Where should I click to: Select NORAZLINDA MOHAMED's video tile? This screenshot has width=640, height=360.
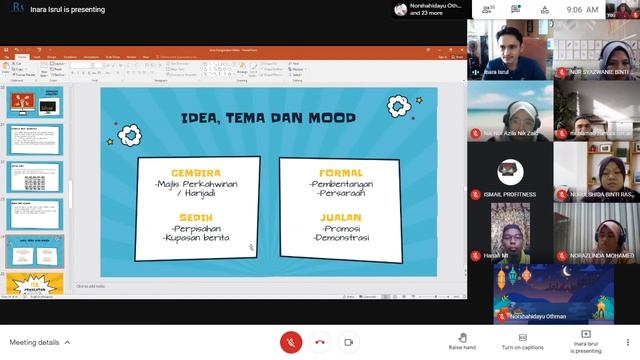[x=597, y=233]
